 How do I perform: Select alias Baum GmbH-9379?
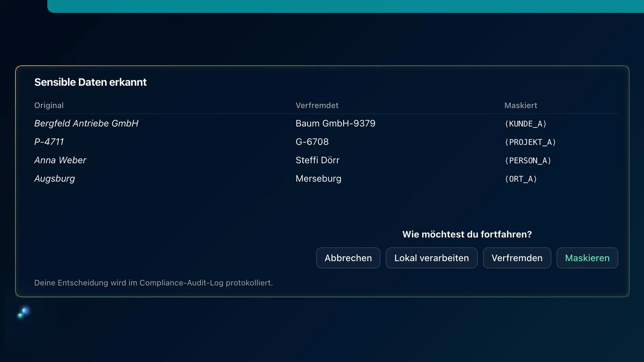tap(335, 123)
